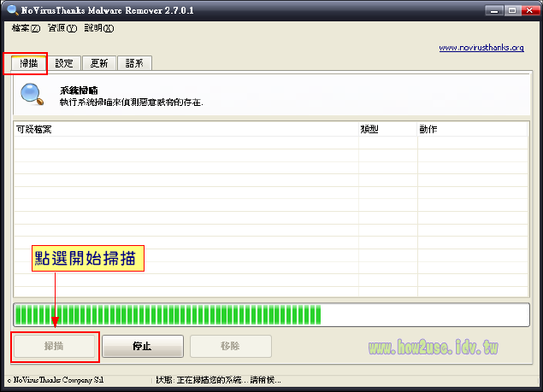Maximize the Malware Remover window
Screen dimensions: 543x392
pyautogui.click(x=511, y=10)
